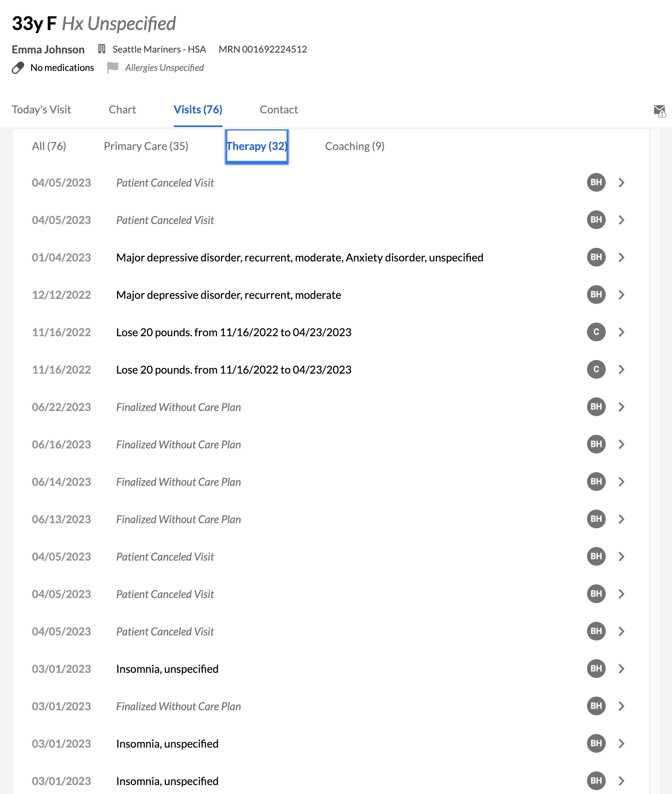Show Coaching (9) visits
The height and width of the screenshot is (794, 672).
pos(354,146)
